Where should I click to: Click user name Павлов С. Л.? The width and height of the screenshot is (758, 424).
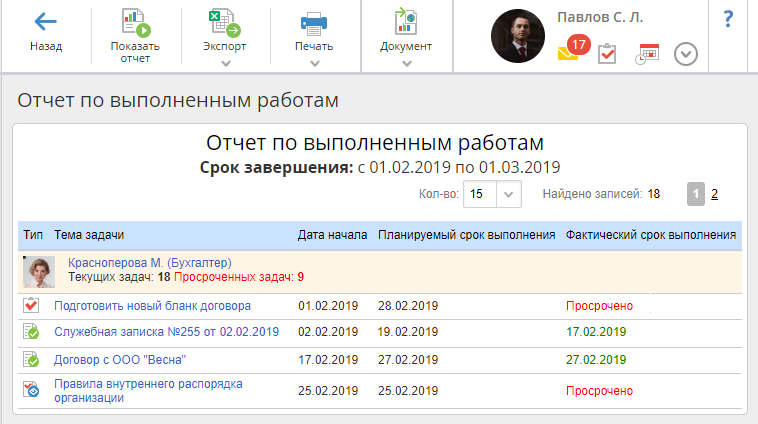coord(600,17)
